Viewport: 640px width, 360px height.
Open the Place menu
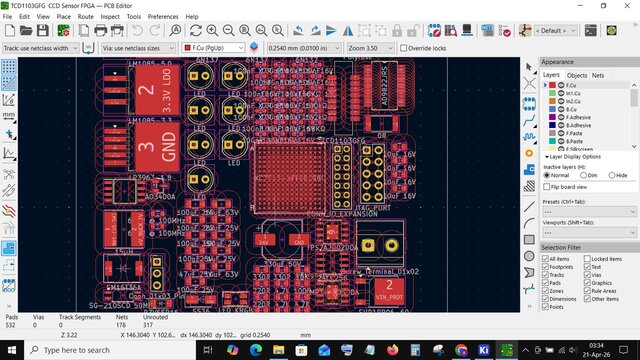tap(63, 17)
